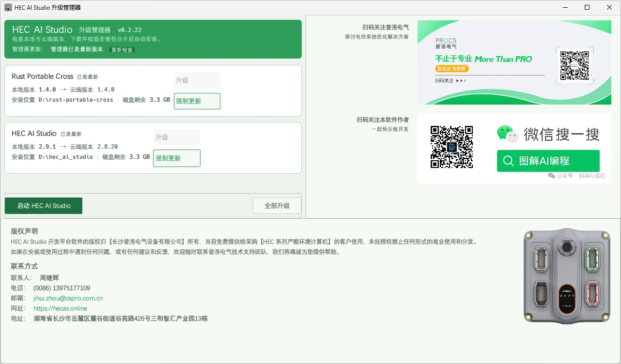Close the upgrade manager window

609,7
